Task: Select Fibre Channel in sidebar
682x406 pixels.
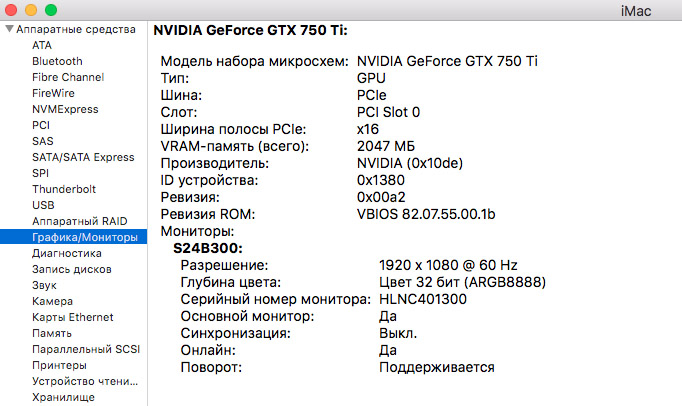Action: (68, 77)
